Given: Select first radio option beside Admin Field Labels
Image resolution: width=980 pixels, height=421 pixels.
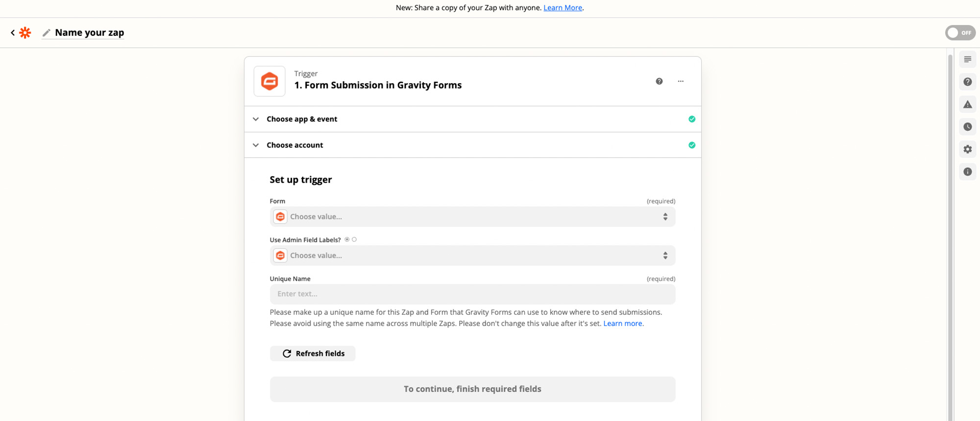Looking at the screenshot, I should click(347, 239).
